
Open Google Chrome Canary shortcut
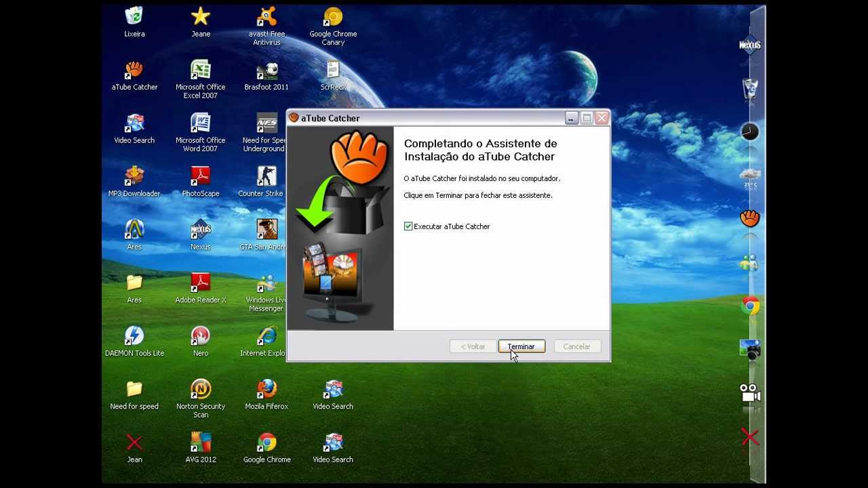pos(333,26)
